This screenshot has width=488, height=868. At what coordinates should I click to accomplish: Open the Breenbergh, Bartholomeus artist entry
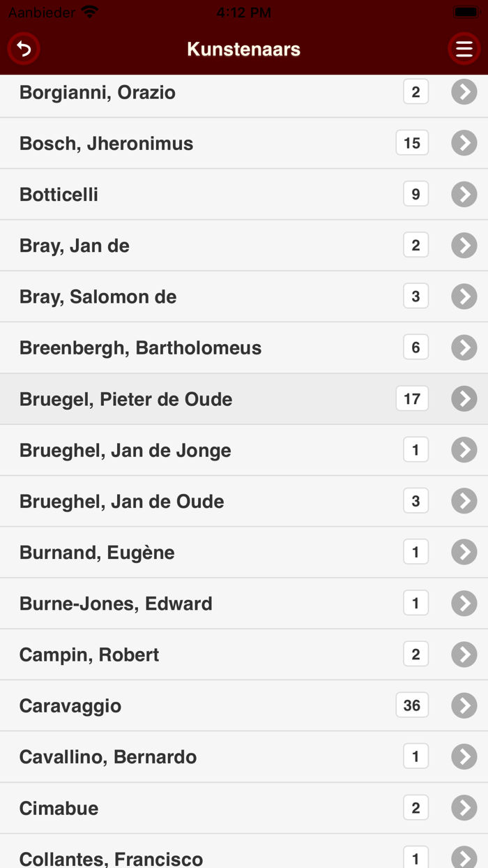tap(140, 347)
